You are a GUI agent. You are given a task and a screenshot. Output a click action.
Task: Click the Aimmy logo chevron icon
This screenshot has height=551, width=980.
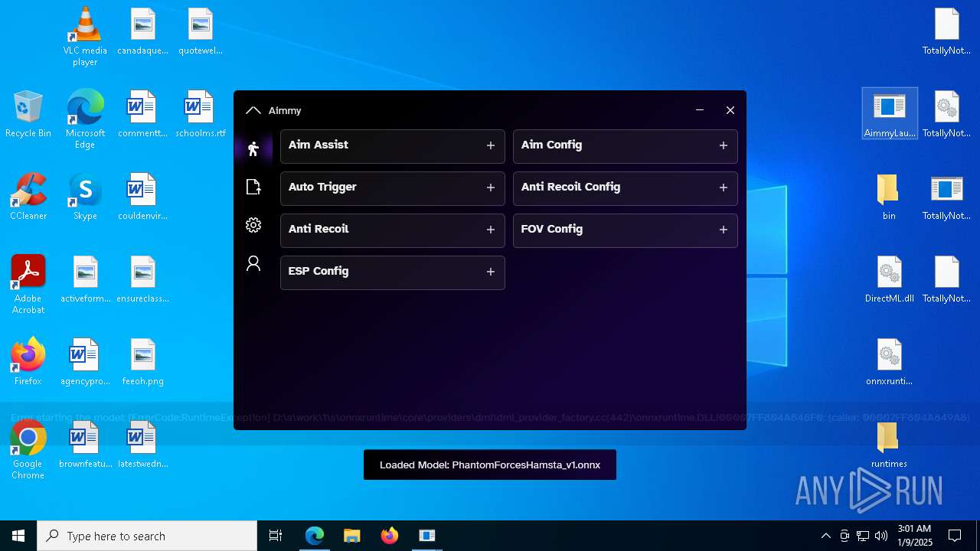[x=253, y=110]
